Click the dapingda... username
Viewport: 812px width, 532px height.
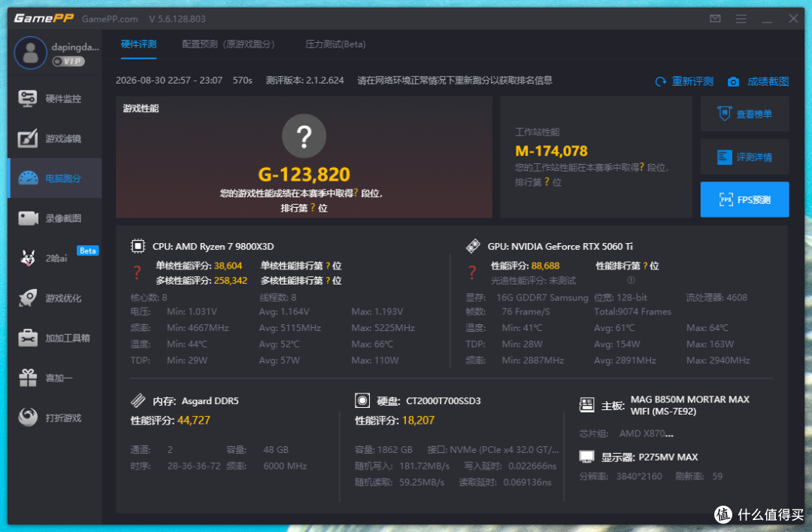click(x=75, y=47)
